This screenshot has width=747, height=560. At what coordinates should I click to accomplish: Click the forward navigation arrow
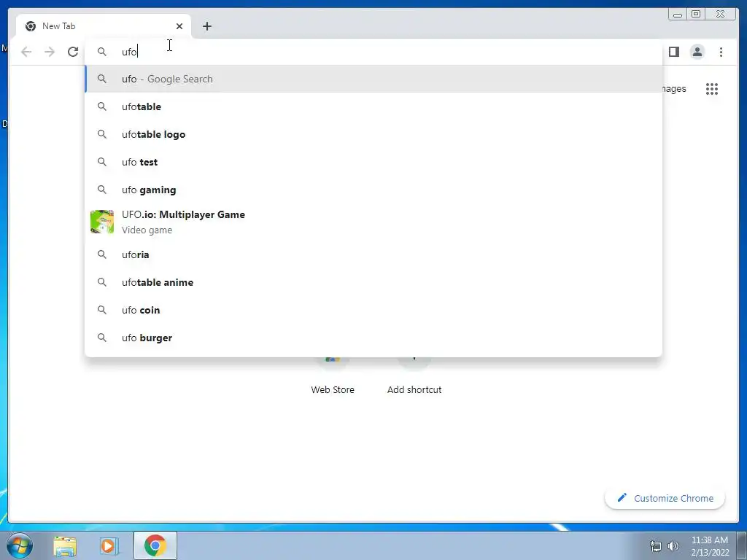click(x=50, y=52)
